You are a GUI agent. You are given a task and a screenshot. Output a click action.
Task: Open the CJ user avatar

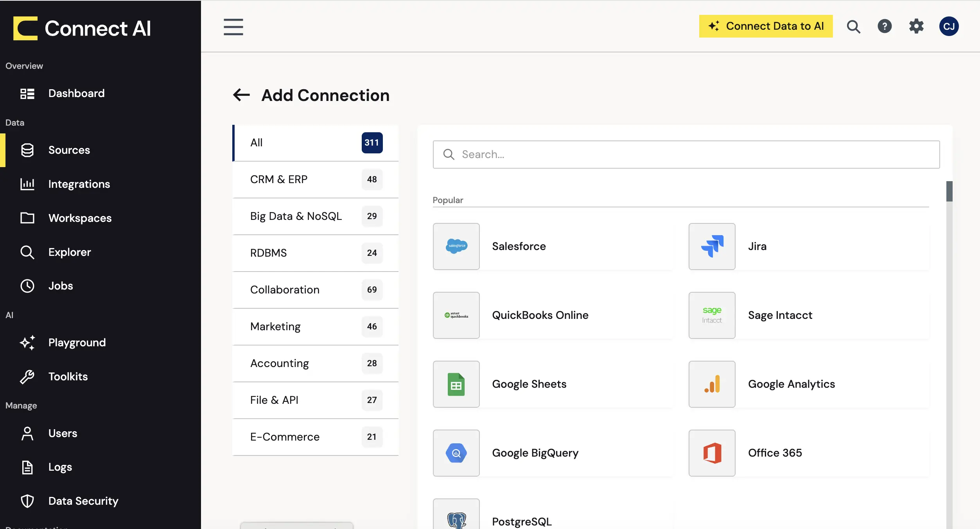coord(949,26)
